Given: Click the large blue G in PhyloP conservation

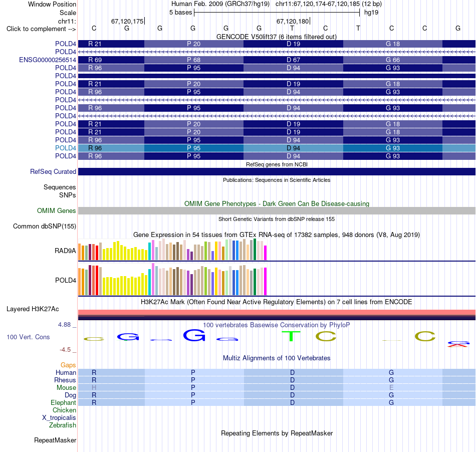Looking at the screenshot, I should (194, 335).
